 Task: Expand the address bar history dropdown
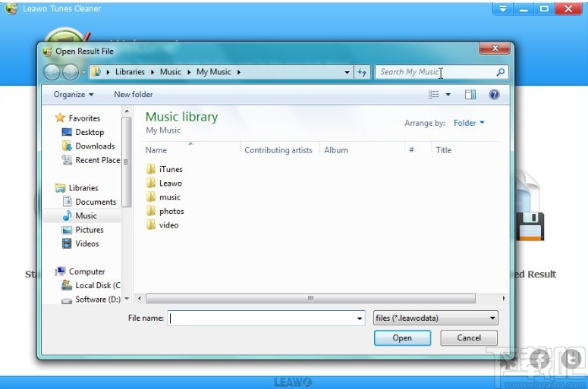tap(347, 72)
